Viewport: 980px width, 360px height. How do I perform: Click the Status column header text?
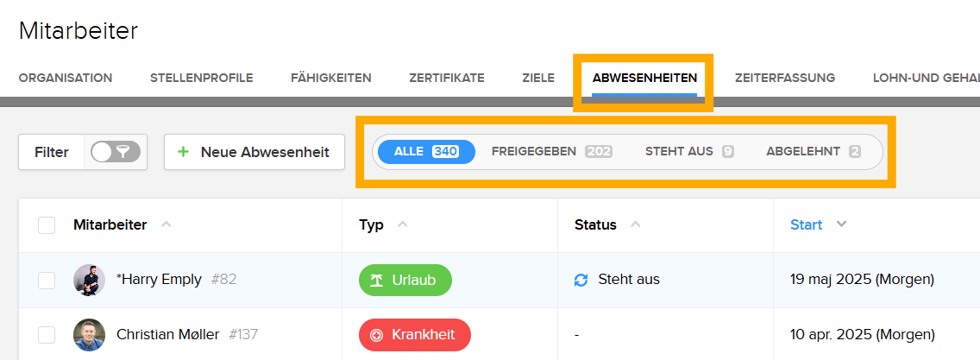point(595,225)
